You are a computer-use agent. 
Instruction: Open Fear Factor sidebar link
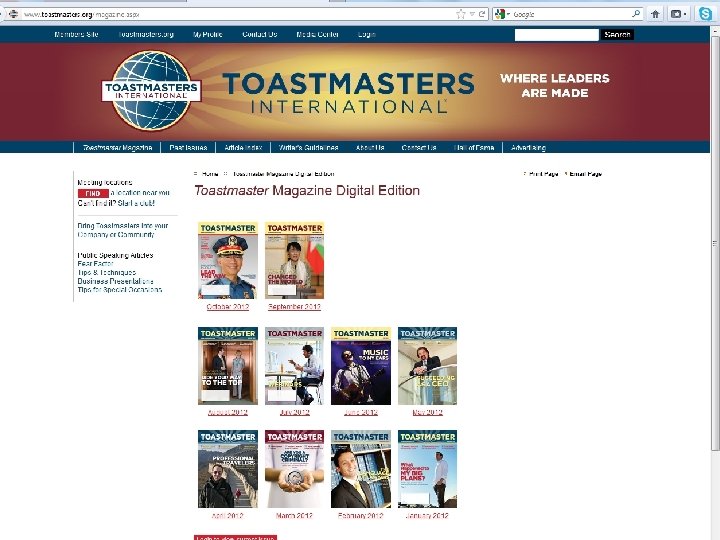pos(95,264)
